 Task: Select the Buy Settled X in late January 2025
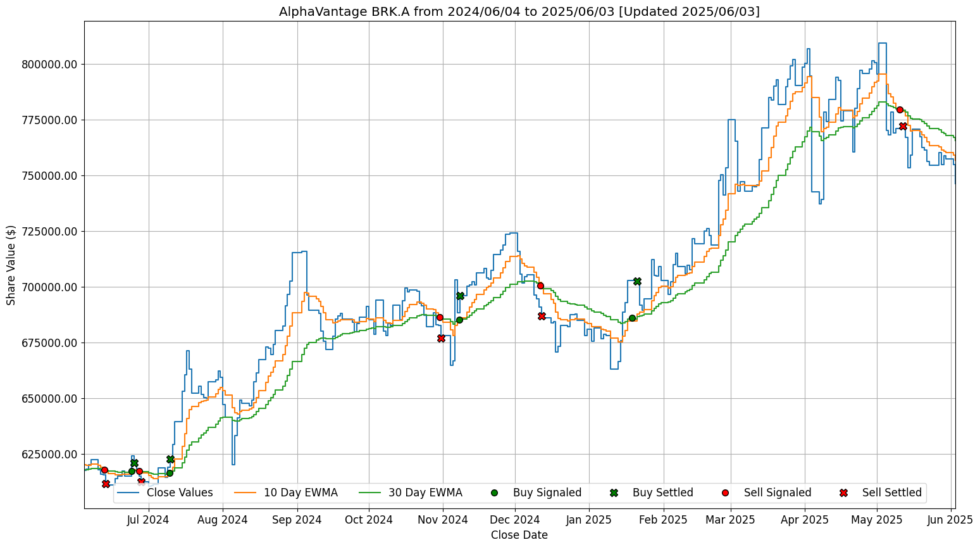point(637,281)
